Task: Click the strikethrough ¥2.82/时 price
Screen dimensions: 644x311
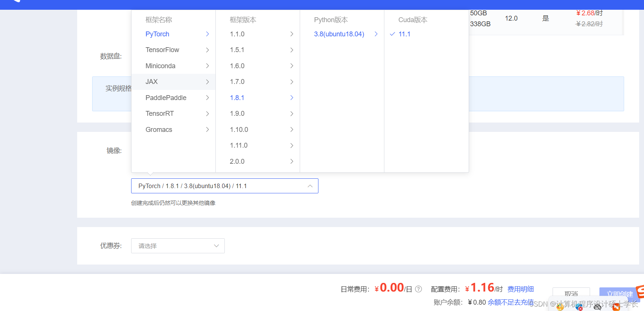Action: pos(589,24)
